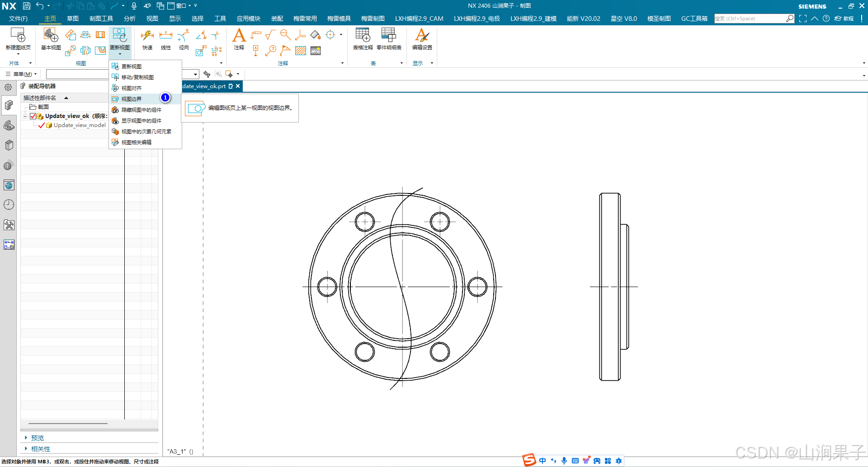This screenshot has width=868, height=467.
Task: Open the 窗口 window dropdown
Action: [x=180, y=6]
